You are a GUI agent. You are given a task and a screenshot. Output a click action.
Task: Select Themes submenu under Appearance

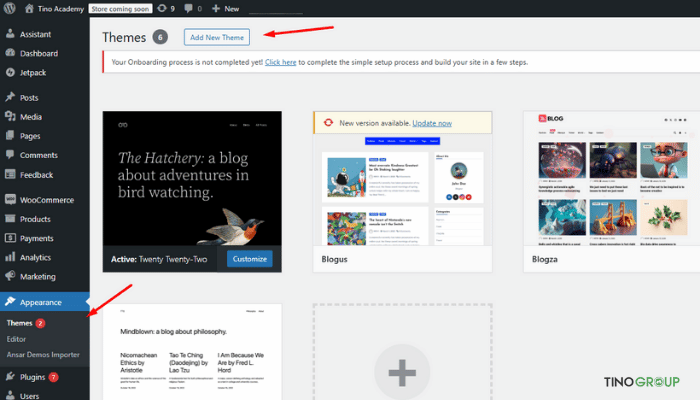coord(19,323)
